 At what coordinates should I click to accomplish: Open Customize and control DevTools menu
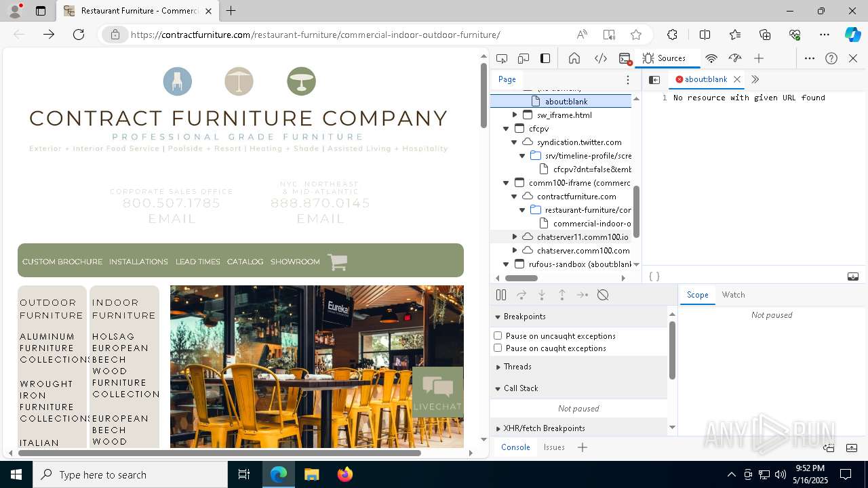pos(810,58)
